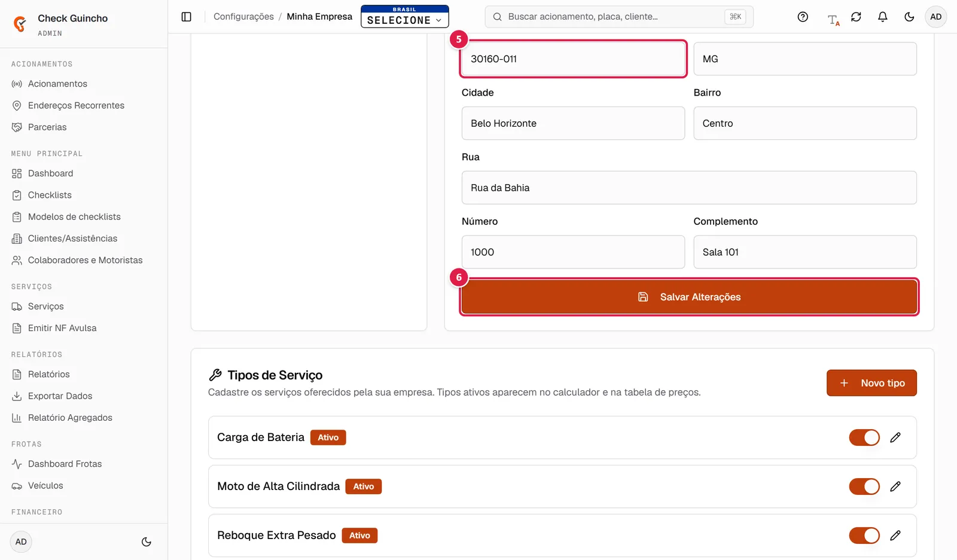Toggle Reboque Extra Pesado service off
957x560 pixels.
click(864, 535)
